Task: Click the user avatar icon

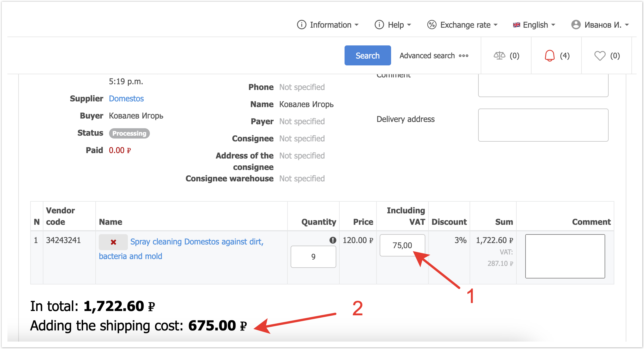Action: [576, 25]
